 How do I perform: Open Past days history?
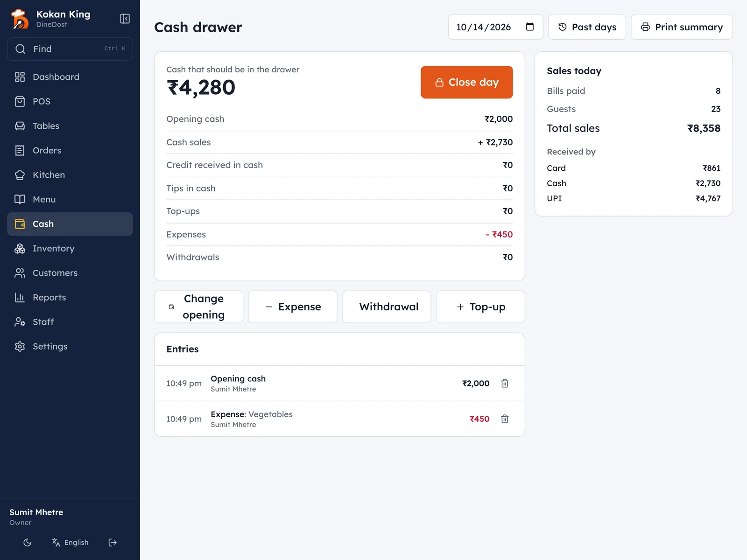[x=587, y=27]
